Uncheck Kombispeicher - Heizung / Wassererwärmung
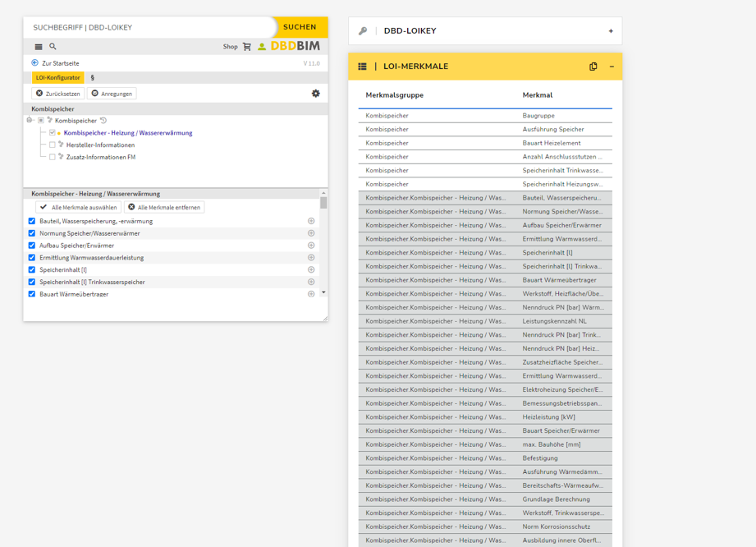The image size is (756, 547). [x=52, y=132]
